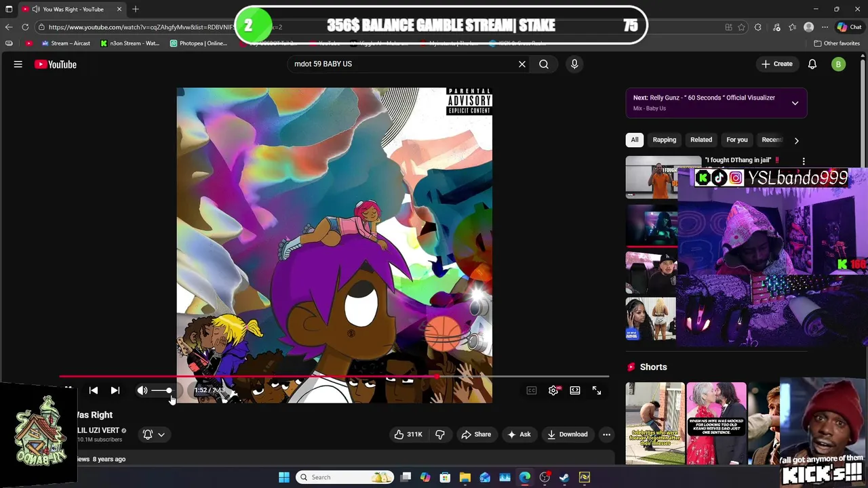Open the 'Other favorites' folder
The image size is (868, 488).
(x=837, y=43)
